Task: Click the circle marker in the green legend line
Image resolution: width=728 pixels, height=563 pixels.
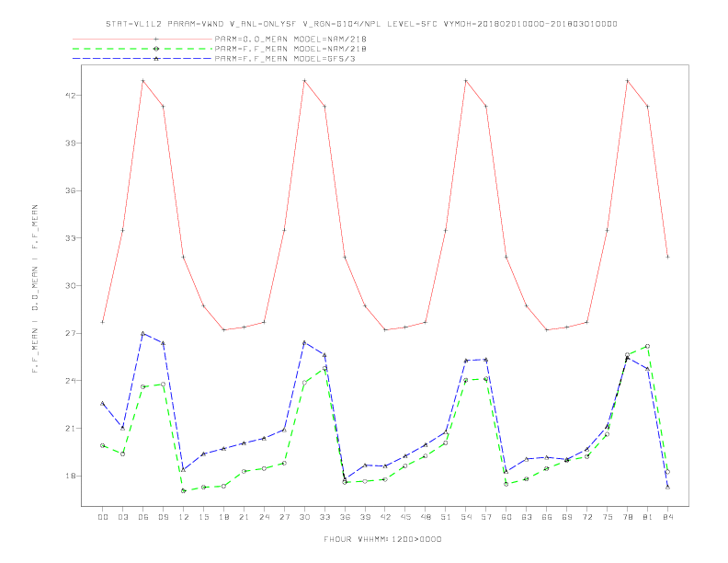Action: [x=156, y=49]
